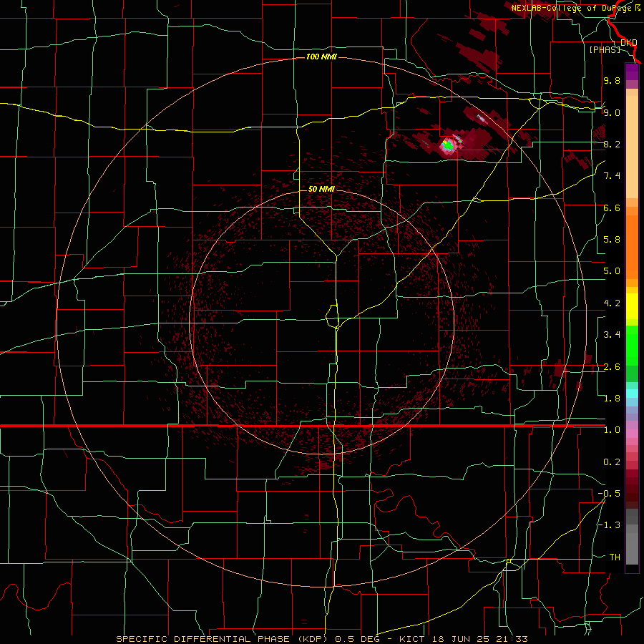Click the 6.6 scale value

click(x=612, y=208)
